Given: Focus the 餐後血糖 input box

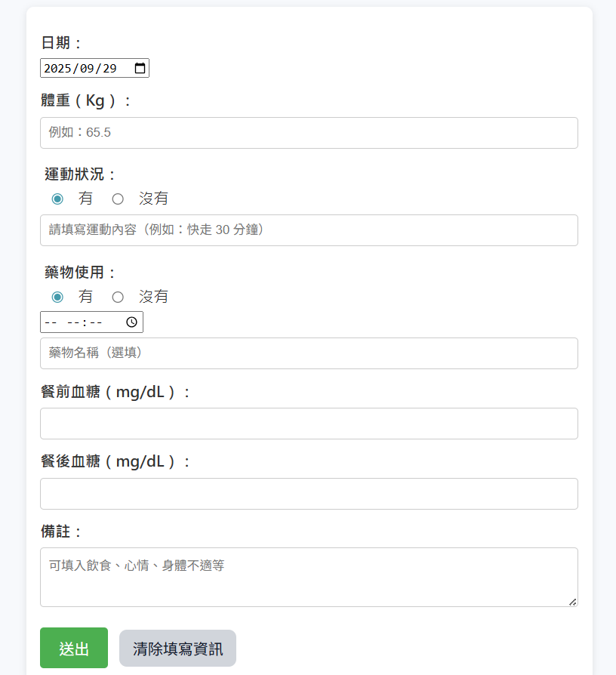Looking at the screenshot, I should pos(309,494).
